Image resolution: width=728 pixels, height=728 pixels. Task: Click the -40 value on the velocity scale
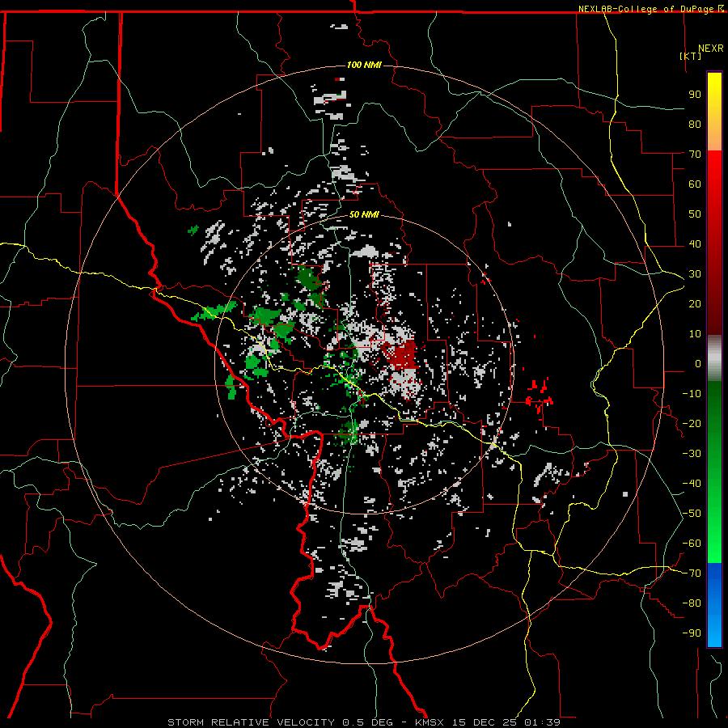tap(692, 484)
